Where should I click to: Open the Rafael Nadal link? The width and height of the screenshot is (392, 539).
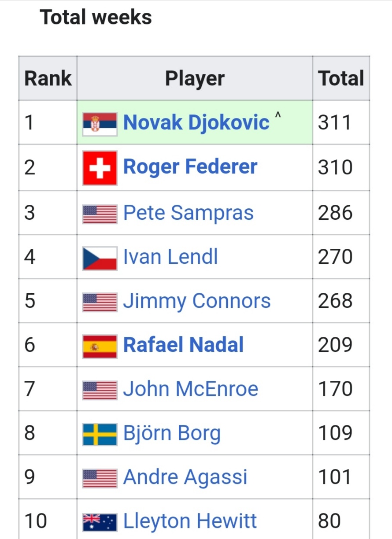click(183, 345)
